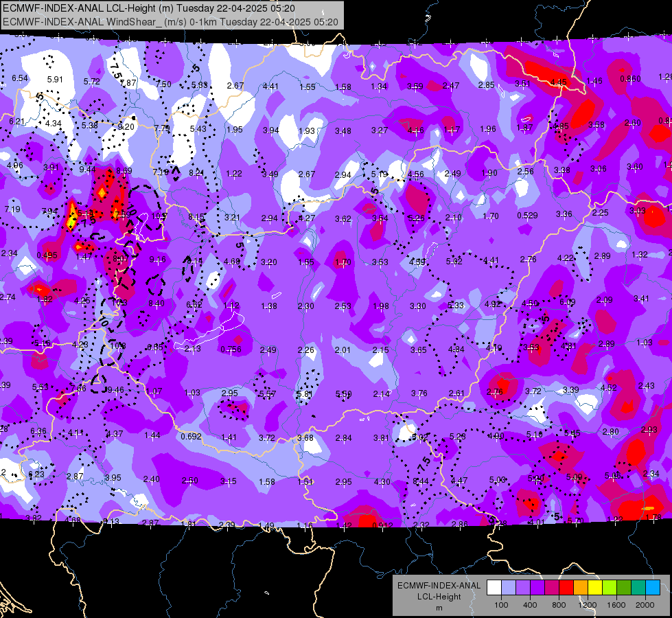This screenshot has height=618, width=672.
Task: Click the legend unit label m
Action: pos(439,608)
